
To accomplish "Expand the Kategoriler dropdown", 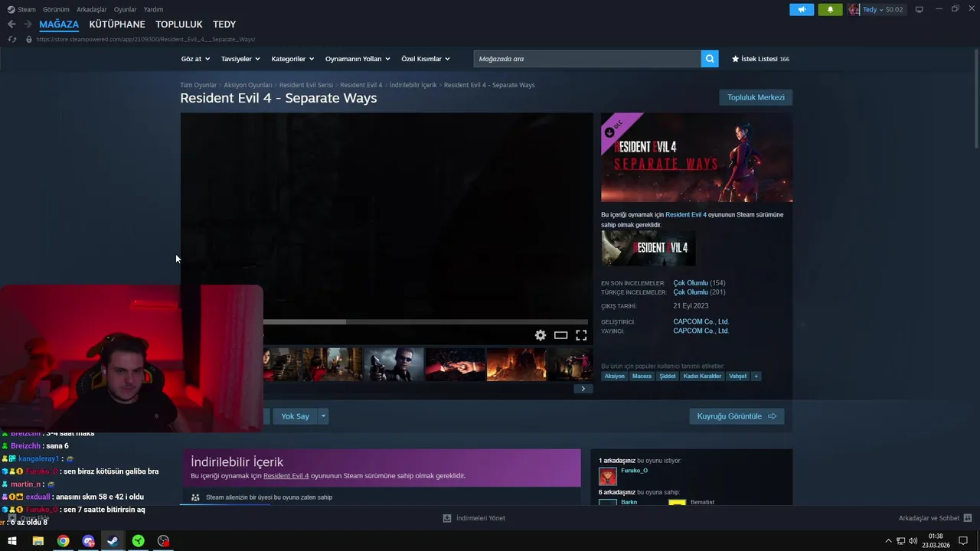I will (293, 59).
